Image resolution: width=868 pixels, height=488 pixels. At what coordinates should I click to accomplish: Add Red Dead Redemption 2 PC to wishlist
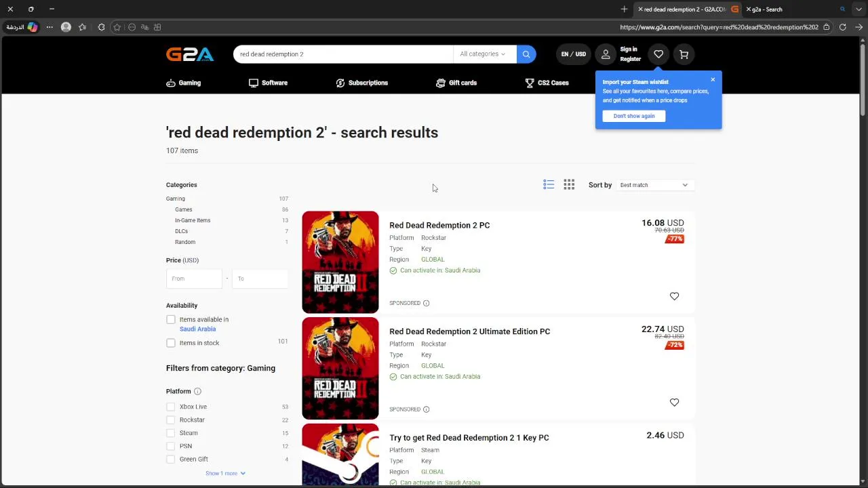coord(674,296)
